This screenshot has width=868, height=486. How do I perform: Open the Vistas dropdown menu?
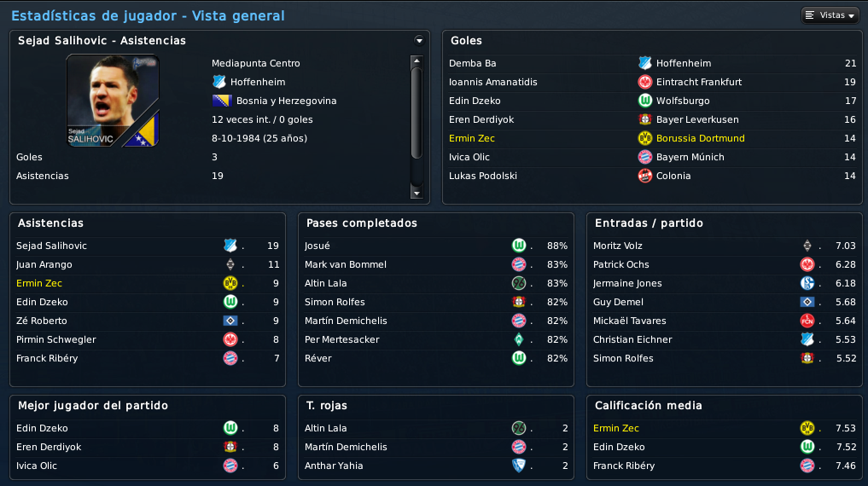pyautogui.click(x=830, y=15)
